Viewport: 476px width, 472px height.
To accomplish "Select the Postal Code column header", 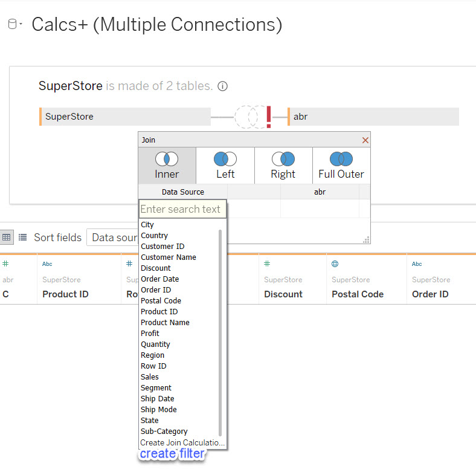I will [358, 294].
